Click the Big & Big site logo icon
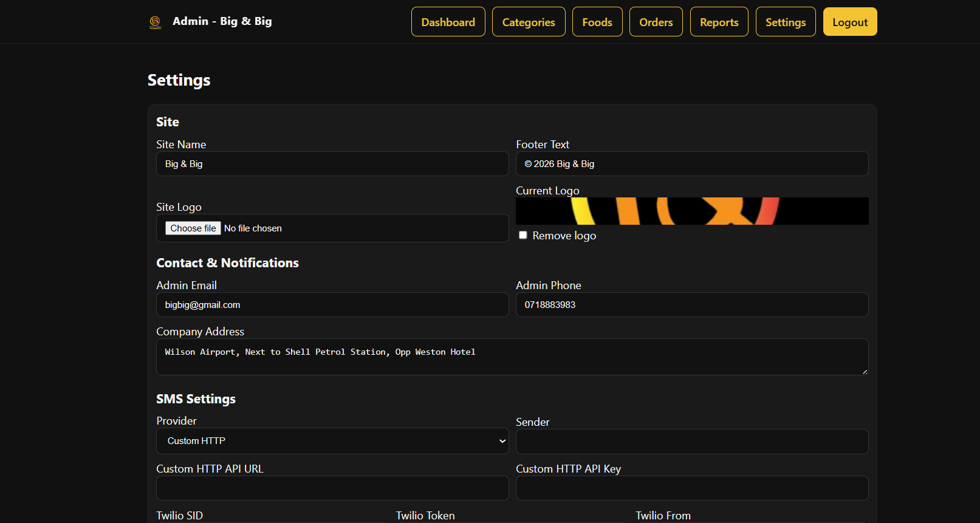The image size is (980, 523). (x=156, y=22)
